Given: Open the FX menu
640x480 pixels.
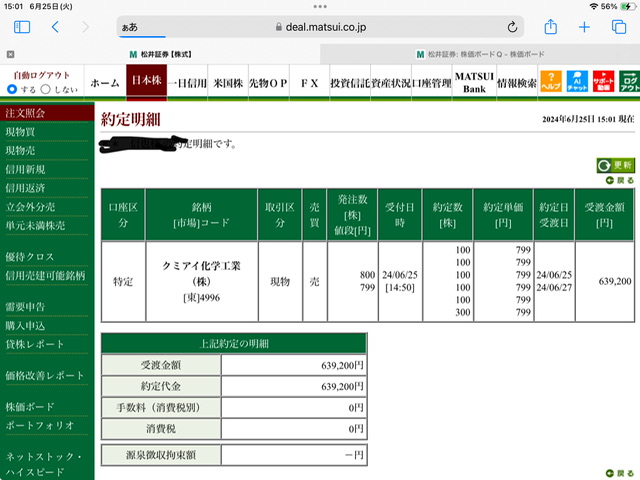Looking at the screenshot, I should 309,83.
